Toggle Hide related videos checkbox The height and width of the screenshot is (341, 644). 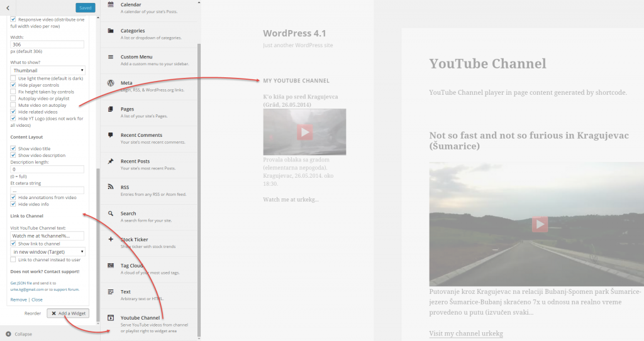point(13,112)
